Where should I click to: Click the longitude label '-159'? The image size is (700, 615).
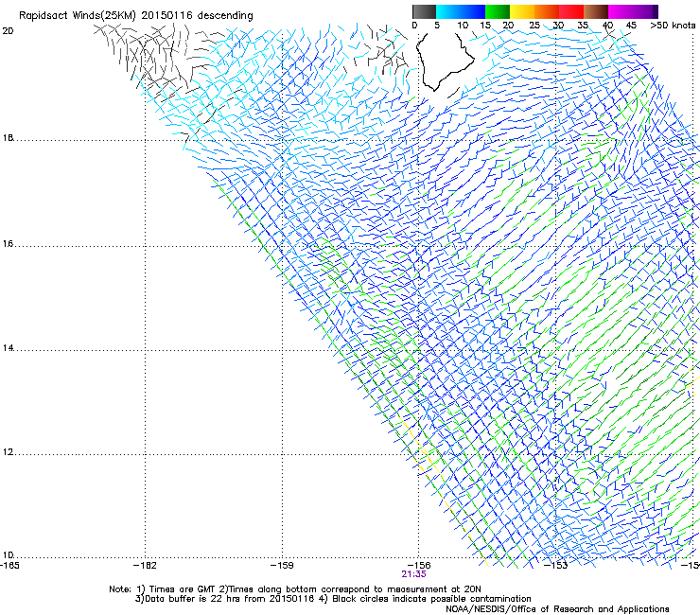tap(282, 566)
